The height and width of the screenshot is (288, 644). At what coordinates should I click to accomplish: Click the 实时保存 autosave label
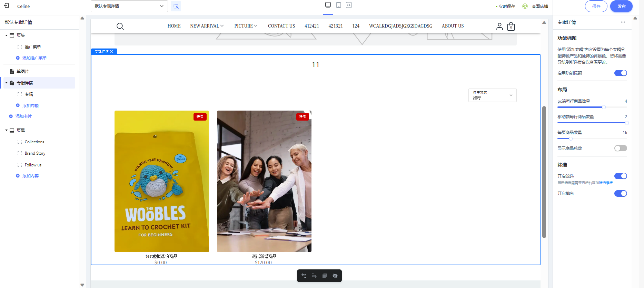click(x=507, y=6)
